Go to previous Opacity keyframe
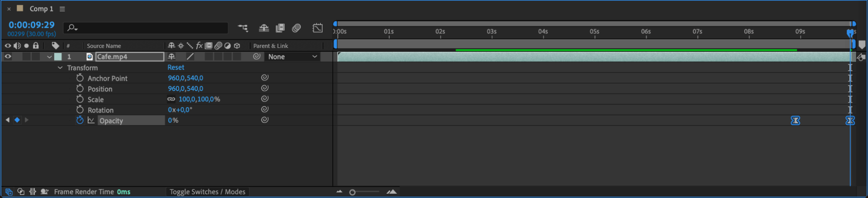 tap(7, 120)
